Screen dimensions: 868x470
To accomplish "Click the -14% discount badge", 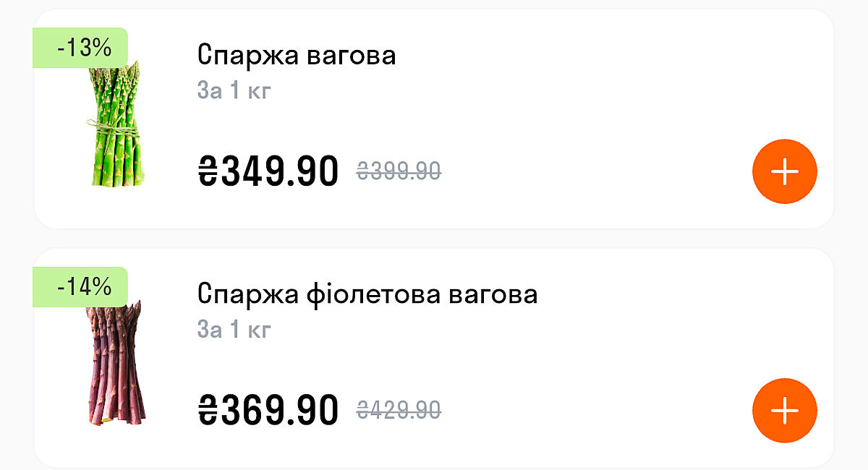I will pos(82,287).
